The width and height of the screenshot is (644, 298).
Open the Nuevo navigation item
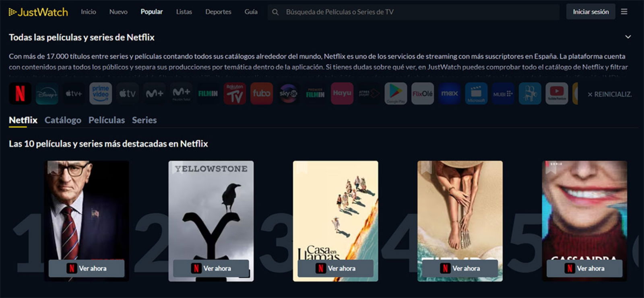[118, 12]
